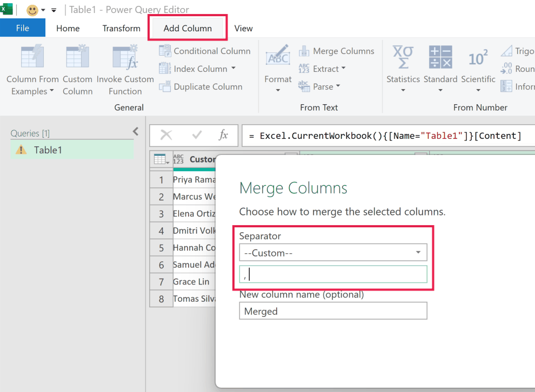The width and height of the screenshot is (535, 392).
Task: Click the Excel app icon
Action: [6, 9]
